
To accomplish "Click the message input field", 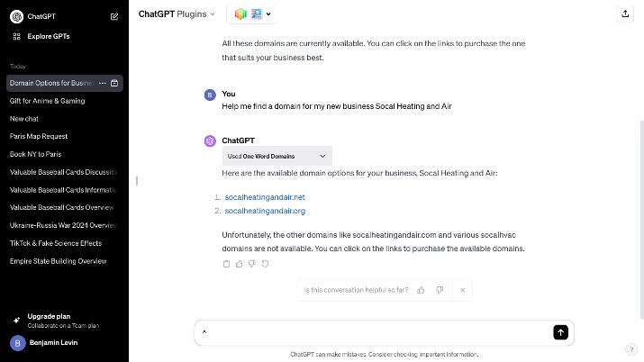I will point(374,332).
